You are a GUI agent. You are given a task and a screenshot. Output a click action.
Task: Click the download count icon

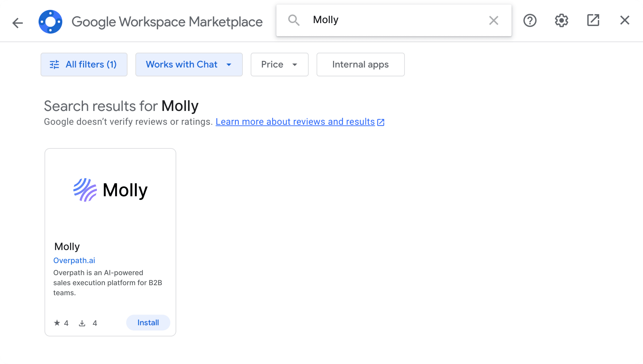pos(82,323)
